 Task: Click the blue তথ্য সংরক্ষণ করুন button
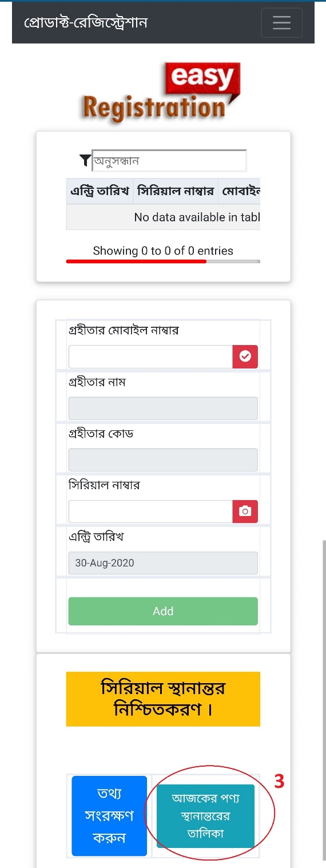(109, 816)
